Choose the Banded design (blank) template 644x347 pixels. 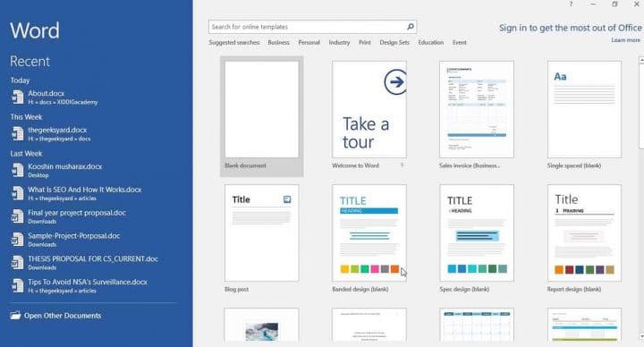369,233
